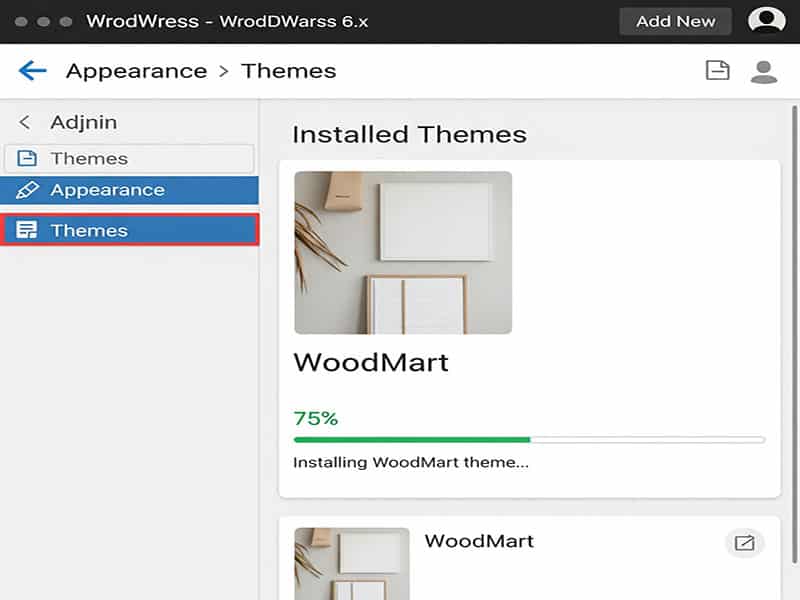Open the large WoodMart theme preview

click(403, 253)
